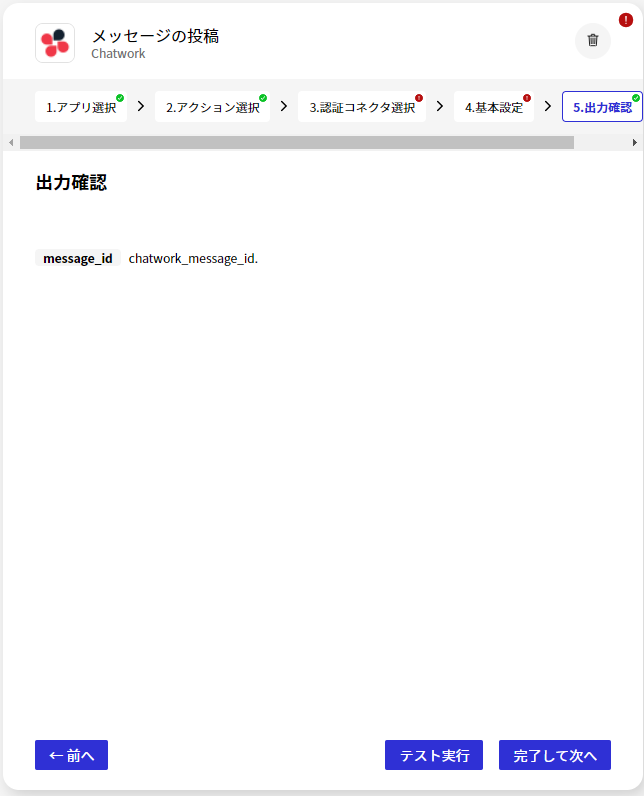Click the step bar horizontal scrollbar thumb
This screenshot has height=796, width=644.
297,143
